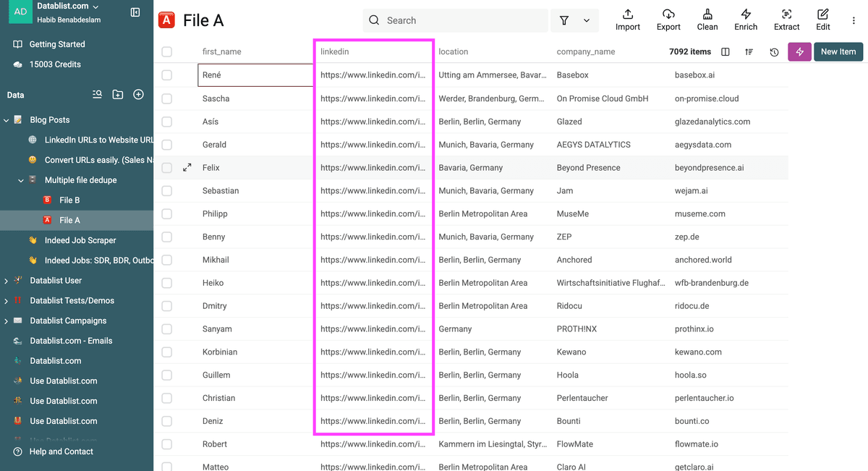Click the search data icon in sidebar
This screenshot has width=868, height=471.
point(98,95)
